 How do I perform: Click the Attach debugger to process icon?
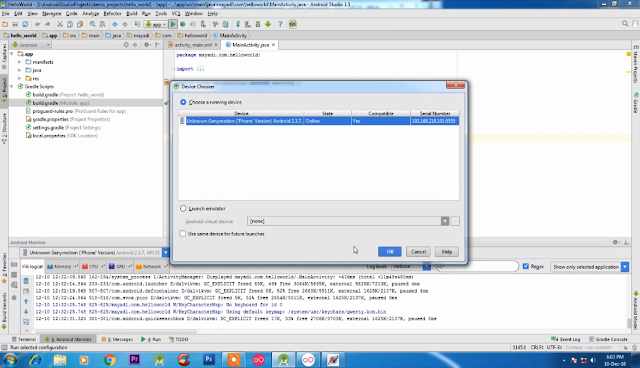click(x=203, y=24)
